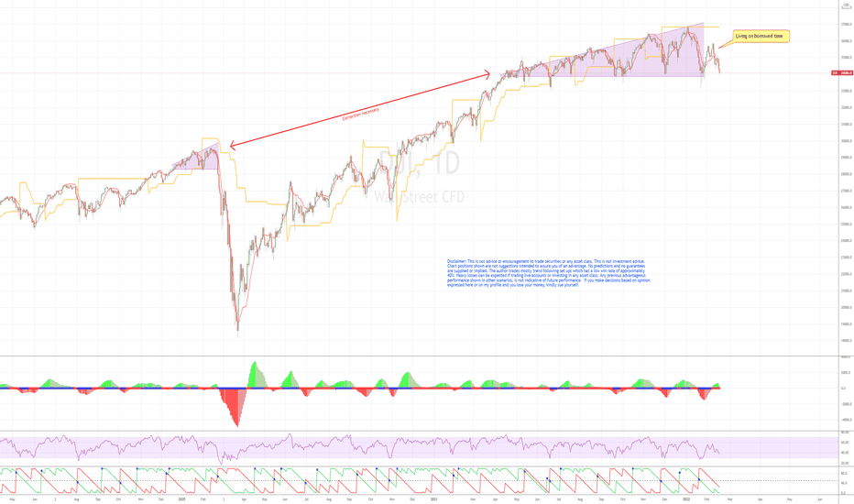Image resolution: width=854 pixels, height=504 pixels.
Task: Click the yellow "Living on borrowed time" callout
Action: coord(761,37)
